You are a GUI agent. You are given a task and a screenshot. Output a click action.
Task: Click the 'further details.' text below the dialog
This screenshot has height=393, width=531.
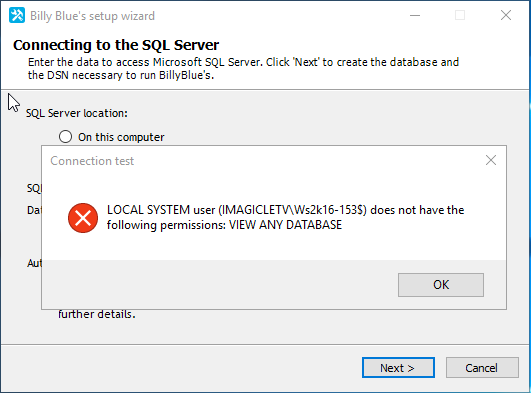97,314
